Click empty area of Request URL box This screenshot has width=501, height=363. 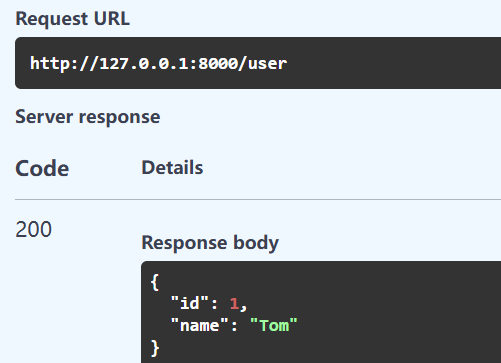tap(393, 63)
